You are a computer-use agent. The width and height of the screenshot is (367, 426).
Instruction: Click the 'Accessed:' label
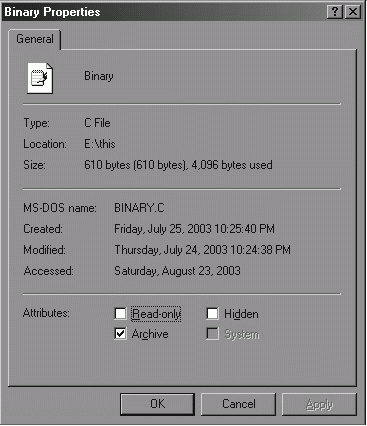pyautogui.click(x=48, y=271)
